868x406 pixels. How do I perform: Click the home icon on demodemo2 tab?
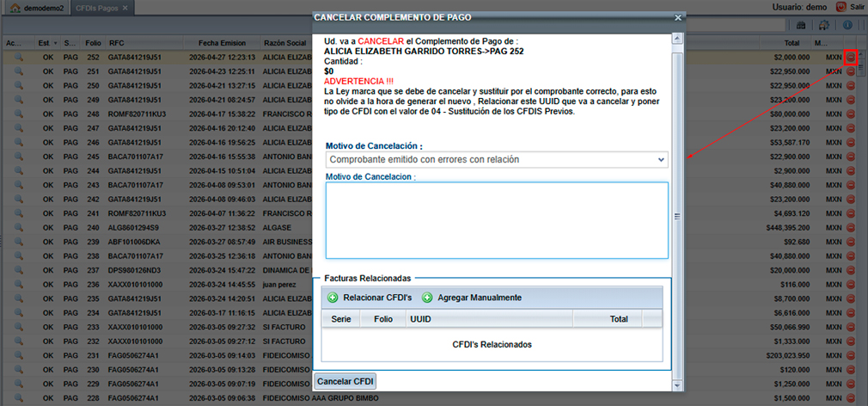tap(15, 8)
